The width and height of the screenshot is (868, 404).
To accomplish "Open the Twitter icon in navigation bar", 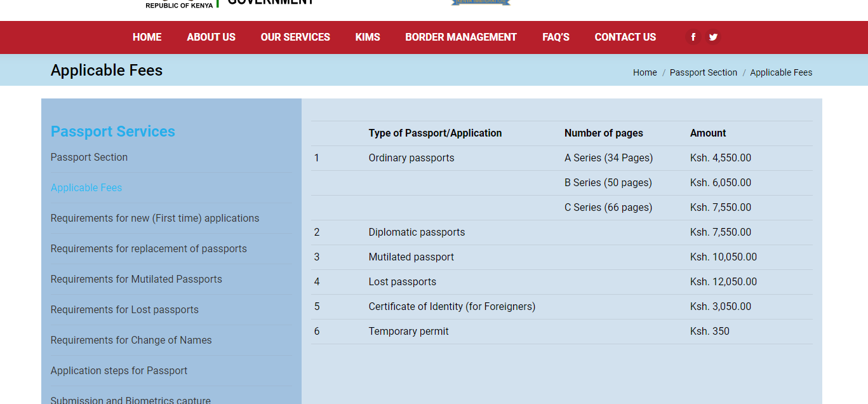I will [x=713, y=37].
